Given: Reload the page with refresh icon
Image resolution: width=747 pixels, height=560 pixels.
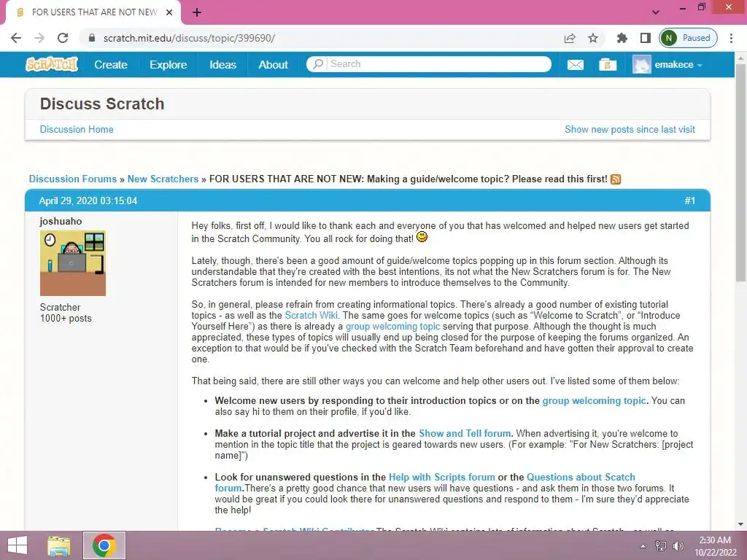Looking at the screenshot, I should [x=63, y=38].
